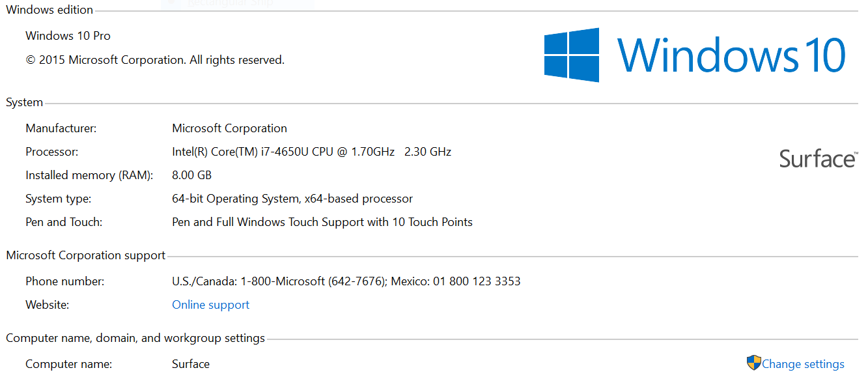Click the Windows 10 wordmark text

coord(732,55)
